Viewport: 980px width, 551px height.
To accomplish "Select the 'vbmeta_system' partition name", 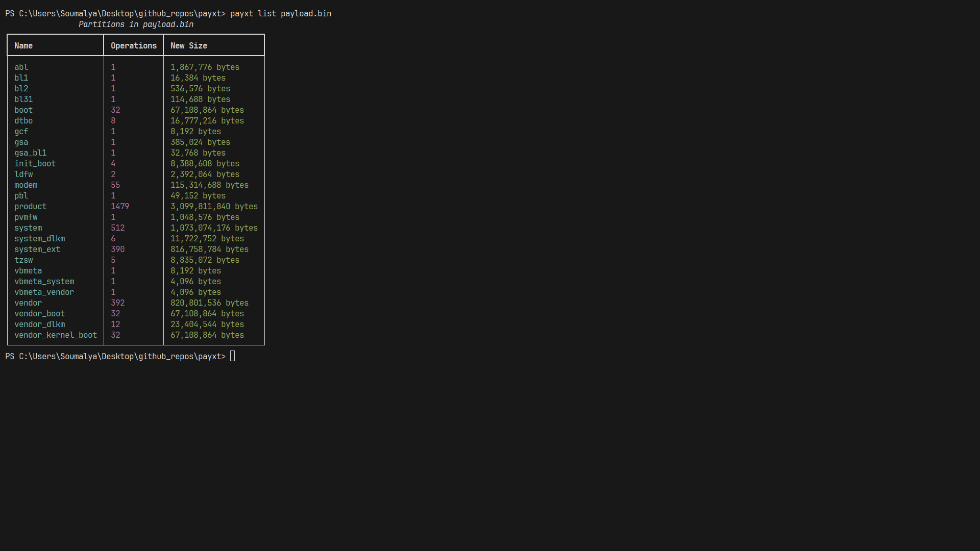I will click(x=44, y=282).
